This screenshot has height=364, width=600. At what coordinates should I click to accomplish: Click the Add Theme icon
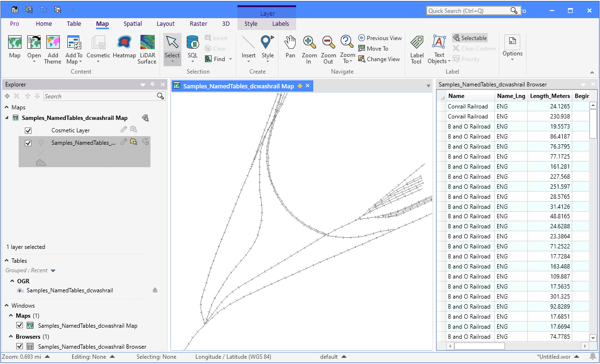(x=53, y=50)
